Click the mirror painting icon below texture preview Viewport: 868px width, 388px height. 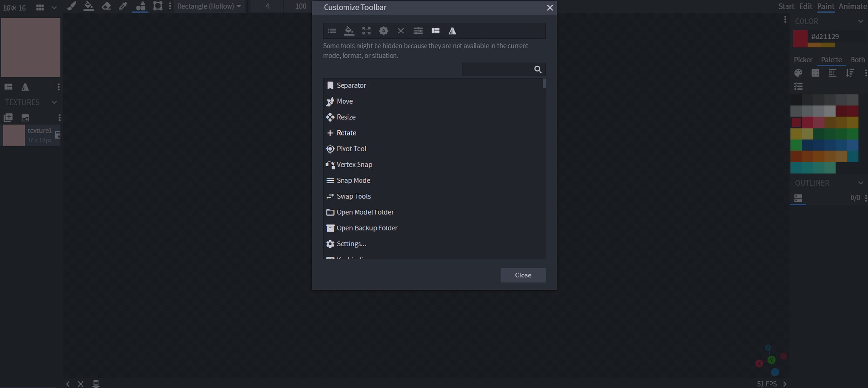point(25,87)
